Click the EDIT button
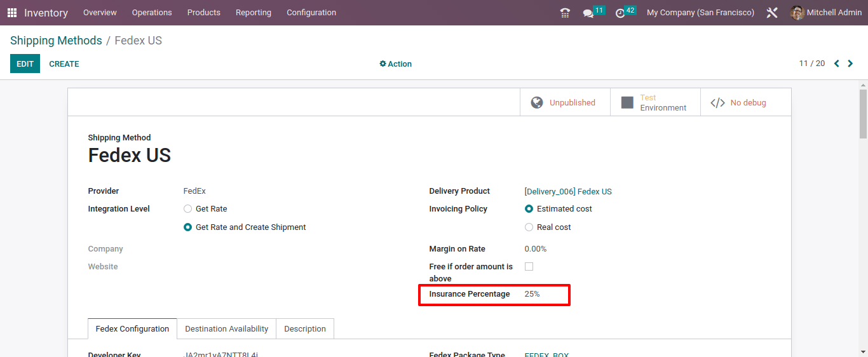This screenshot has width=868, height=357. pyautogui.click(x=25, y=64)
